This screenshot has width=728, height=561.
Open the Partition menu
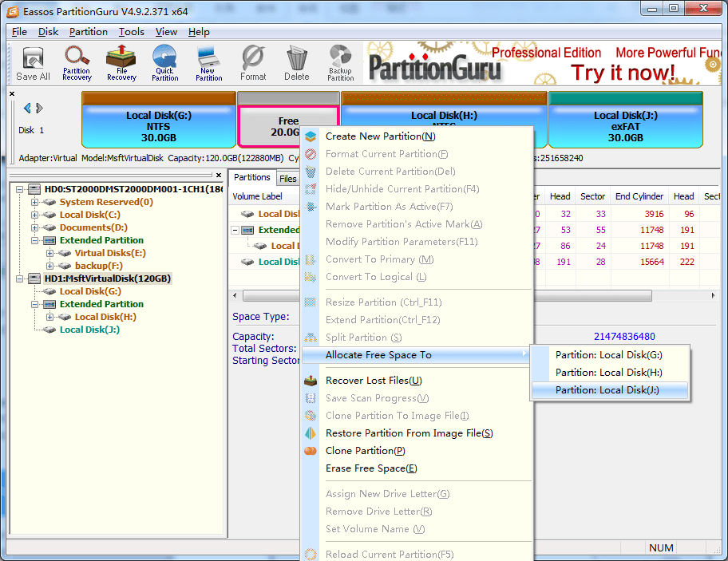coord(89,32)
